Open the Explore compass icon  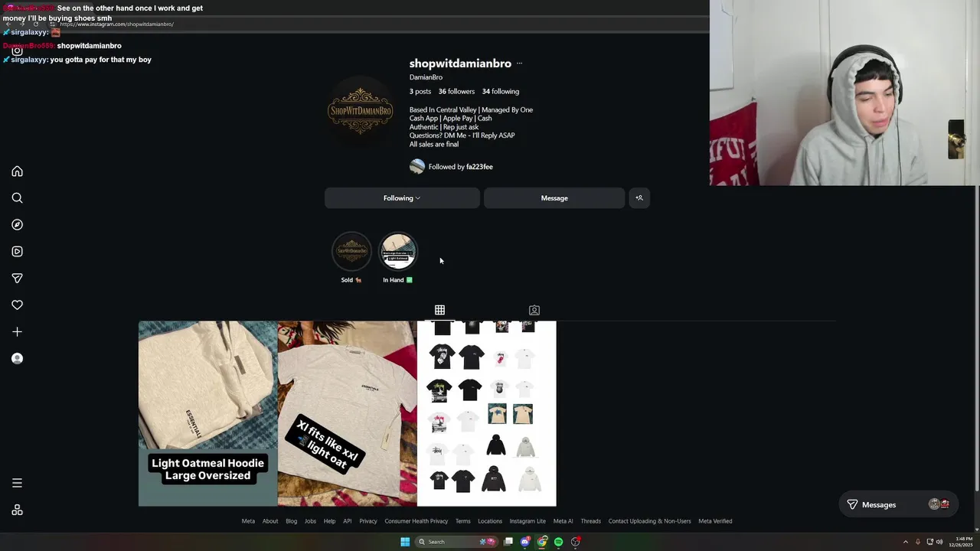coord(17,225)
